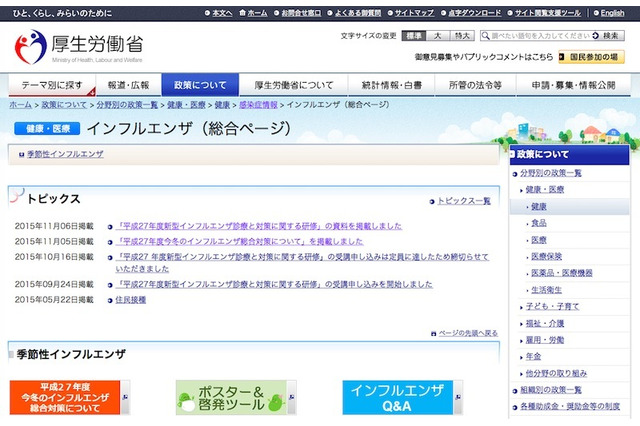Click the search magnifier icon

coord(485,36)
